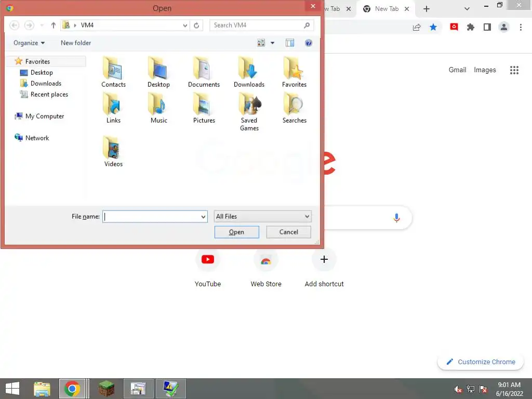Open Windows Start menu

coord(12,389)
